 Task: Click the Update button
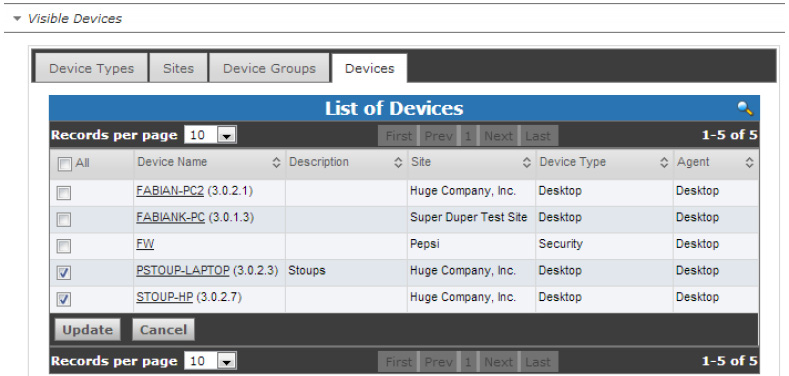[x=88, y=330]
